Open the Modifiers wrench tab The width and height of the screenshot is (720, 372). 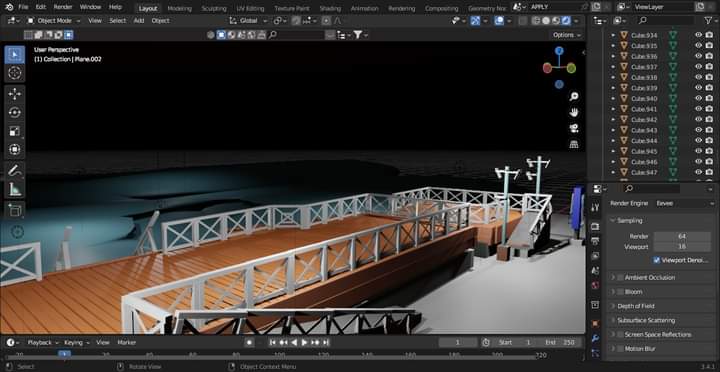[596, 338]
